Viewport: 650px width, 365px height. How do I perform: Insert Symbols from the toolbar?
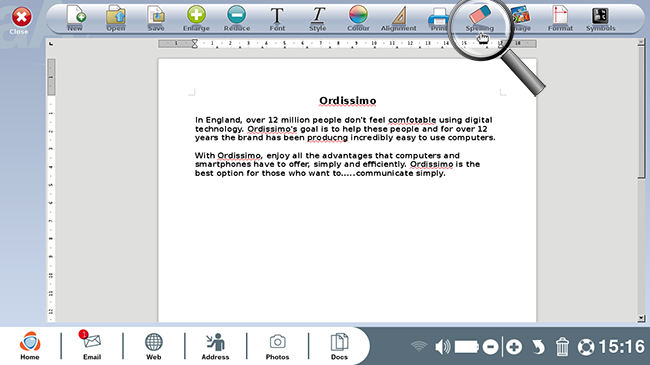[600, 19]
